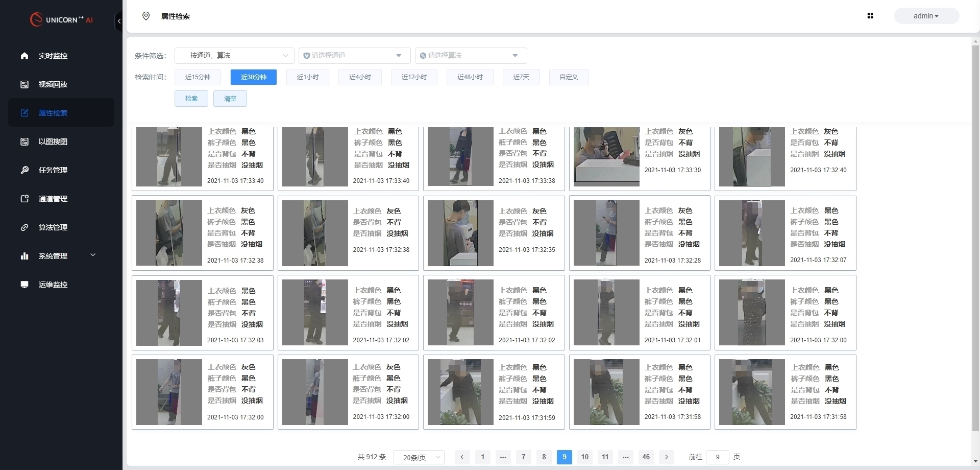Select the 近15分钟 time range option

click(198, 77)
